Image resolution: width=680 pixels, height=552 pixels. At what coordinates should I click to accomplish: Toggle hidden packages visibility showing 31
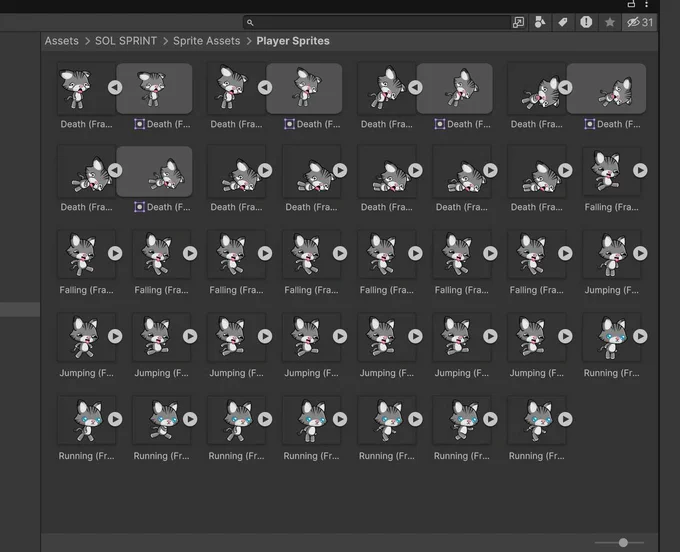click(x=640, y=22)
